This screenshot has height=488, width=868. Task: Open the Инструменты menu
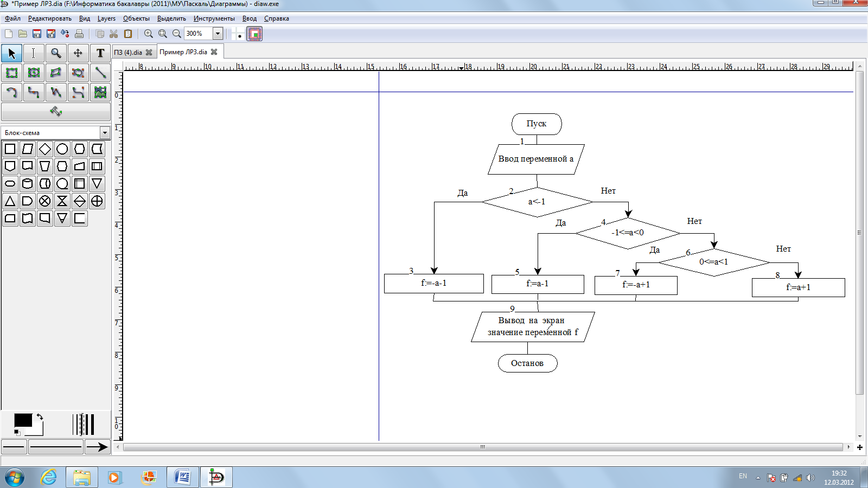pyautogui.click(x=214, y=18)
